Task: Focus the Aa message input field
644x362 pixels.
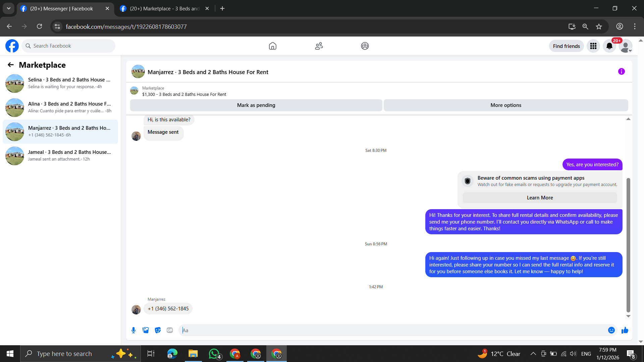Action: click(392, 330)
